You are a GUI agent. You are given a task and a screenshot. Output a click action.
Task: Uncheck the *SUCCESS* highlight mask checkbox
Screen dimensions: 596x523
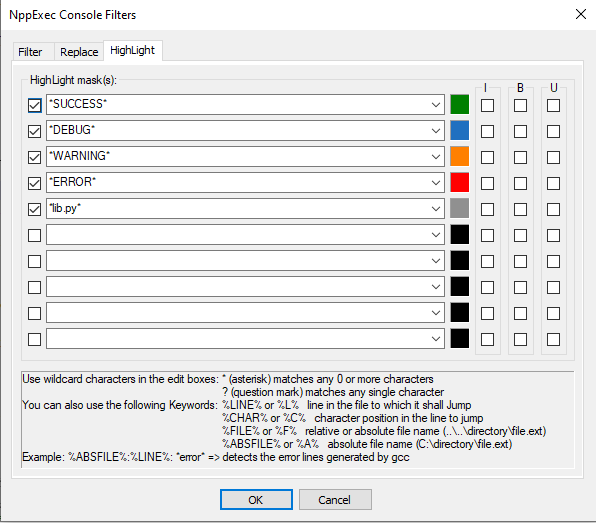coord(35,105)
